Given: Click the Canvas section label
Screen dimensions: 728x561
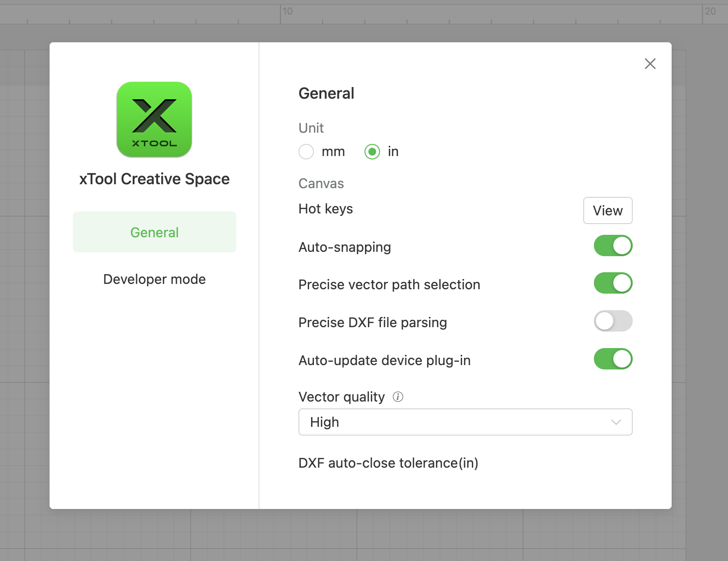Looking at the screenshot, I should [321, 183].
